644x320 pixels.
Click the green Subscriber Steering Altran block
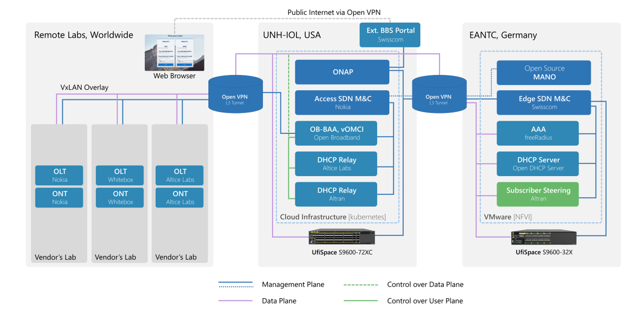[x=538, y=194]
